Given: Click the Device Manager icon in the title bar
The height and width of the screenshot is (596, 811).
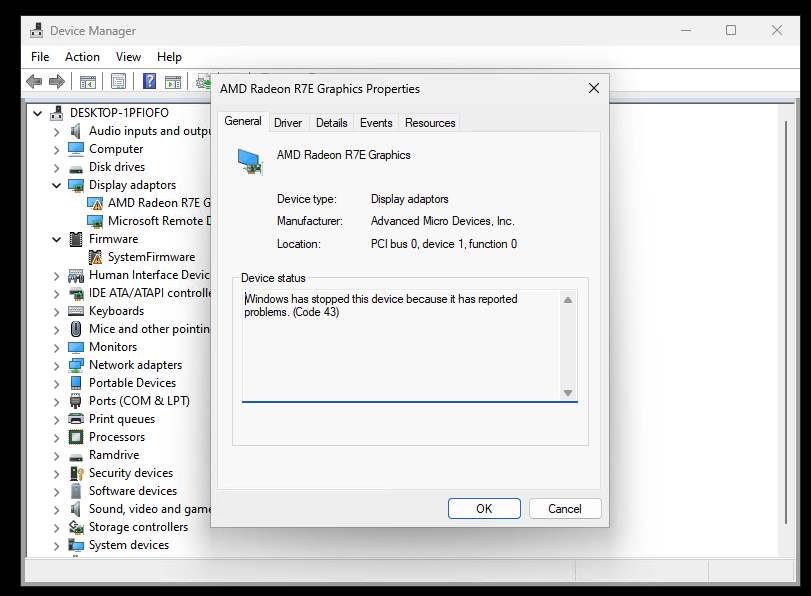Looking at the screenshot, I should [35, 30].
